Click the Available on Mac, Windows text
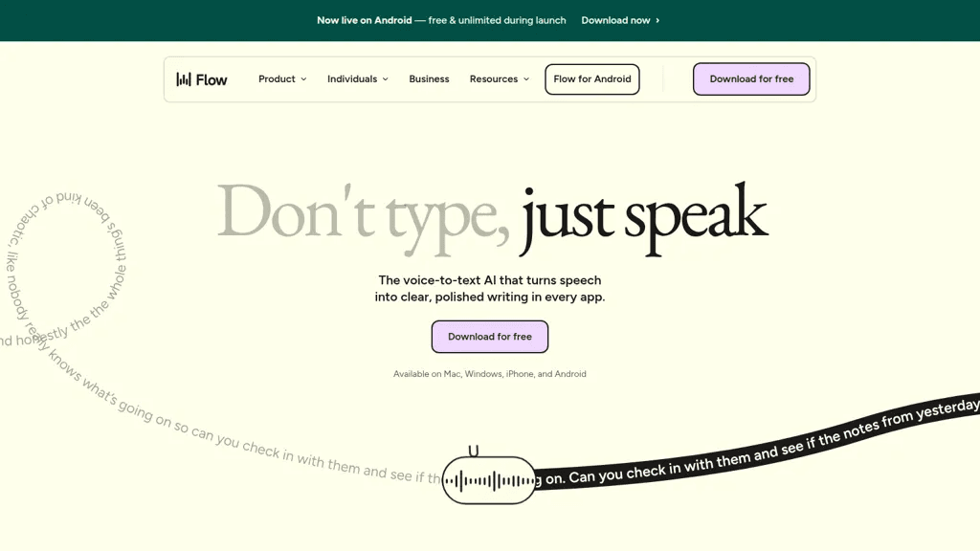The height and width of the screenshot is (551, 980). point(490,374)
